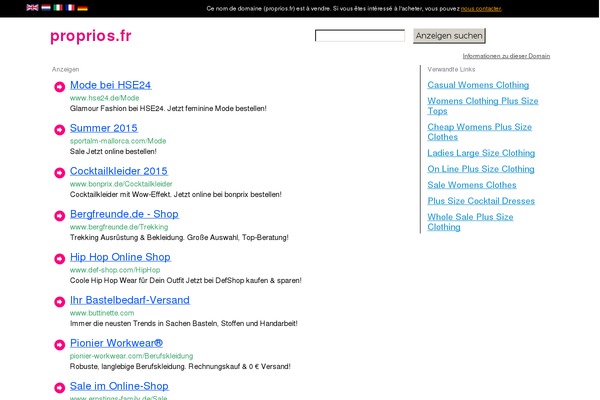Open the 'Hip Hop Online Shop' ad link
Screen dimensions: 600x400
click(120, 257)
